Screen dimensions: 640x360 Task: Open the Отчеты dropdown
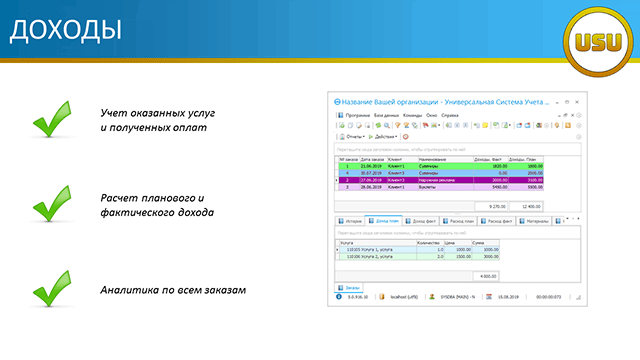[352, 137]
